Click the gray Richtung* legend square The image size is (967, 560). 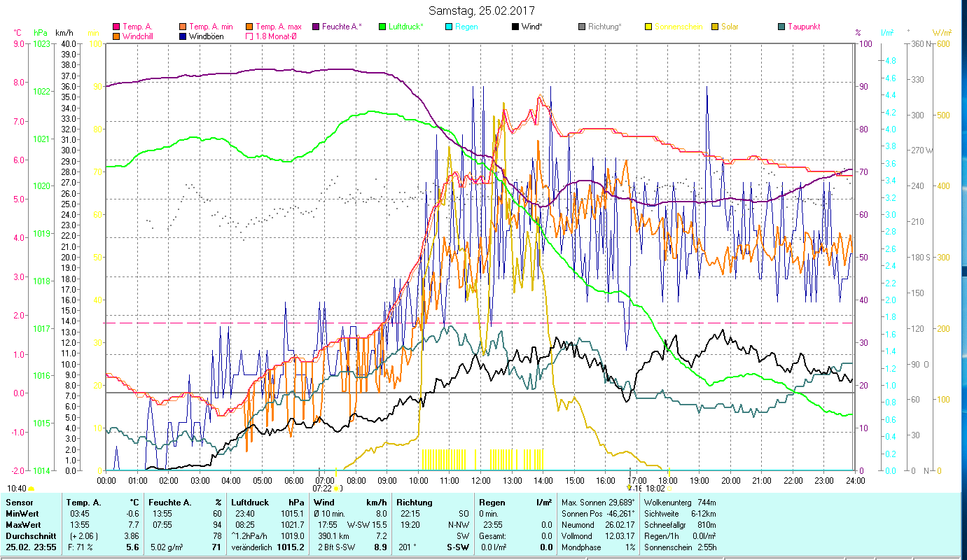[x=582, y=27]
